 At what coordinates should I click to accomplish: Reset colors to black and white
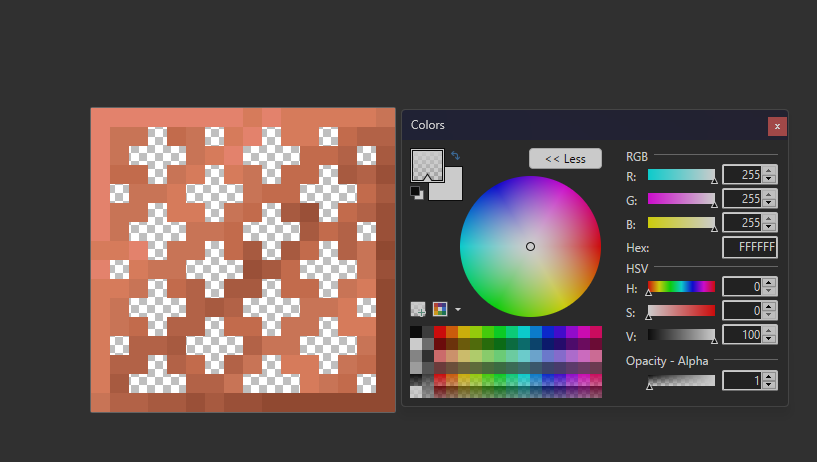pos(416,192)
